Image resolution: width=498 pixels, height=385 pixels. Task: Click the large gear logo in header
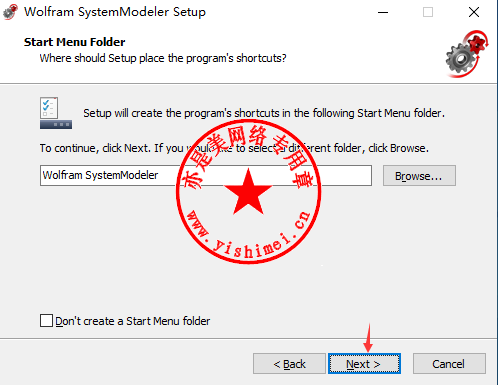(467, 53)
